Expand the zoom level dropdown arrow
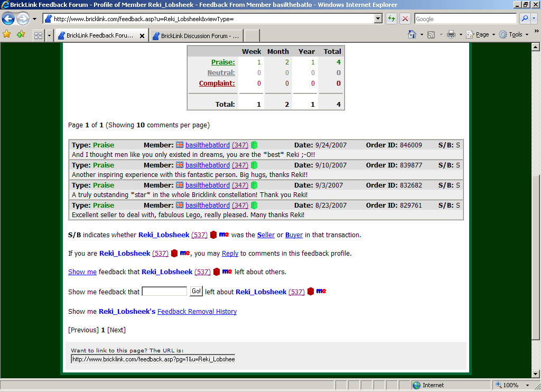Viewport: 541px width, 392px height. (527, 386)
